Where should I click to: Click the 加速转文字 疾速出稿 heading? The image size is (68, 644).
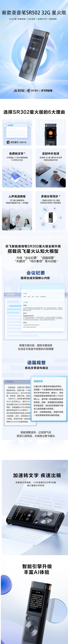pos(37,475)
